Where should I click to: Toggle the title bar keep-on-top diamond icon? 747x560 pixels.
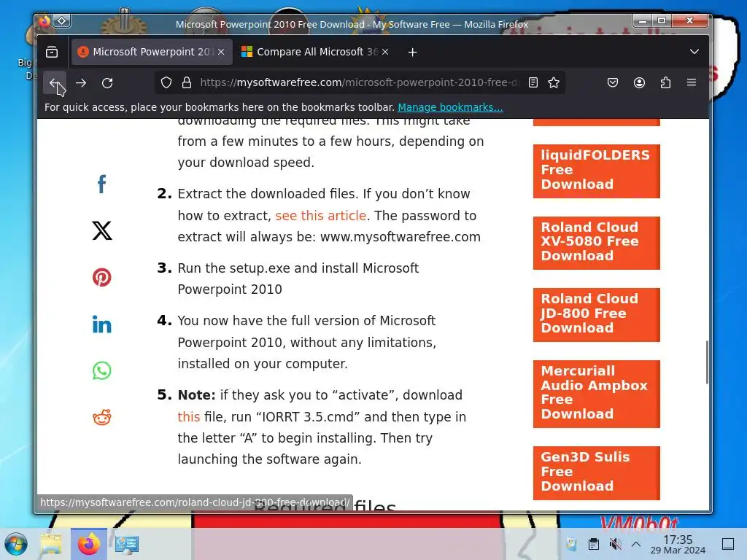62,21
